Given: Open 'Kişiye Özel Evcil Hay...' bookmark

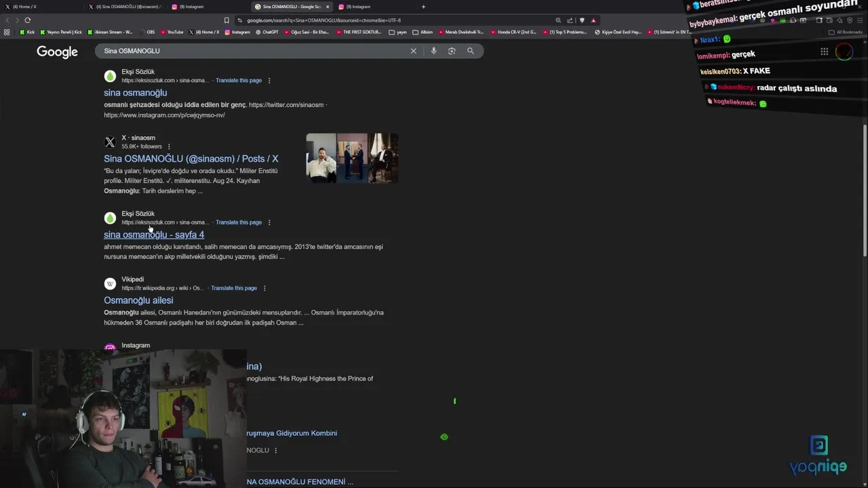Looking at the screenshot, I should tap(618, 32).
